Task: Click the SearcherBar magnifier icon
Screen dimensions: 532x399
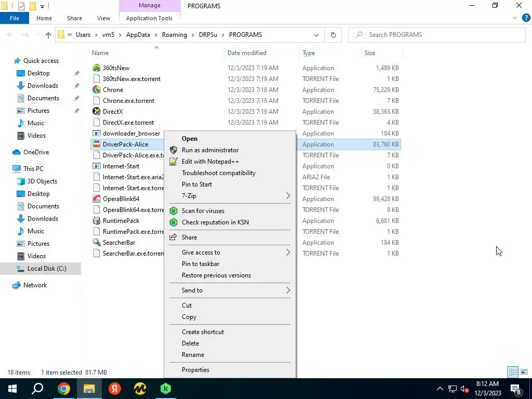Action: point(96,242)
